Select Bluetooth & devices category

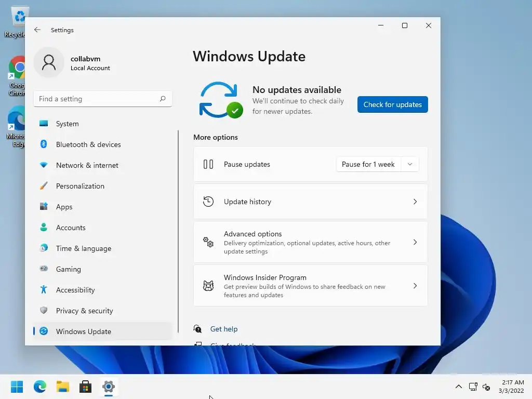pos(102,144)
